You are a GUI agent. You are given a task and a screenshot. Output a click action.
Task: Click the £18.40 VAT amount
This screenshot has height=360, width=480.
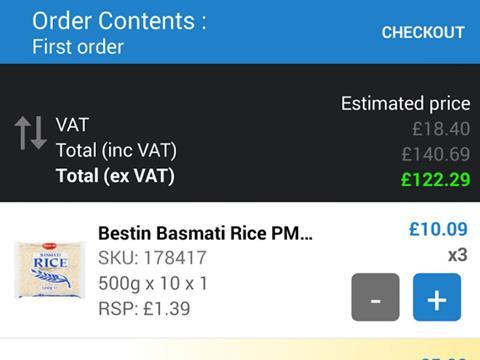441,129
